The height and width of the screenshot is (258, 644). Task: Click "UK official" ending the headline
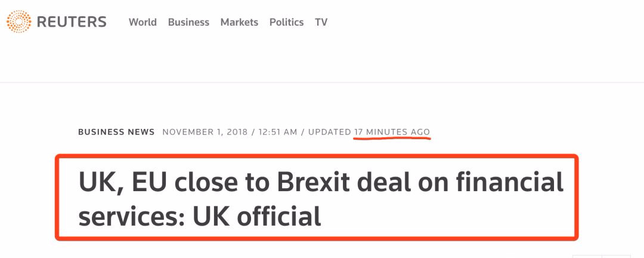[x=256, y=216]
